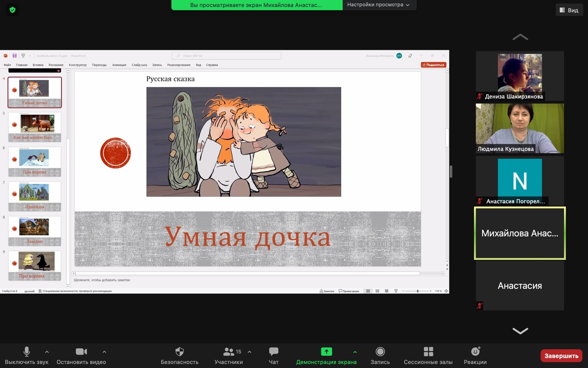Click the red Поделиться share button

pos(433,65)
